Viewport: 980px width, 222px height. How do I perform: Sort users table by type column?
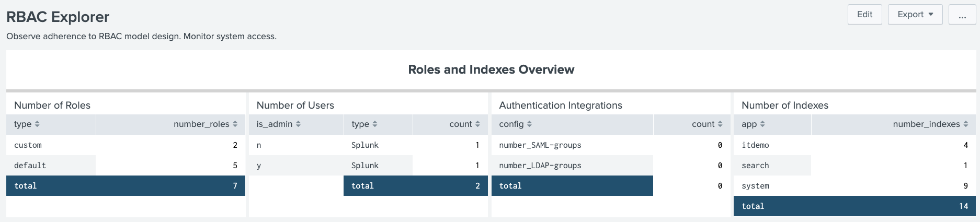[378, 124]
